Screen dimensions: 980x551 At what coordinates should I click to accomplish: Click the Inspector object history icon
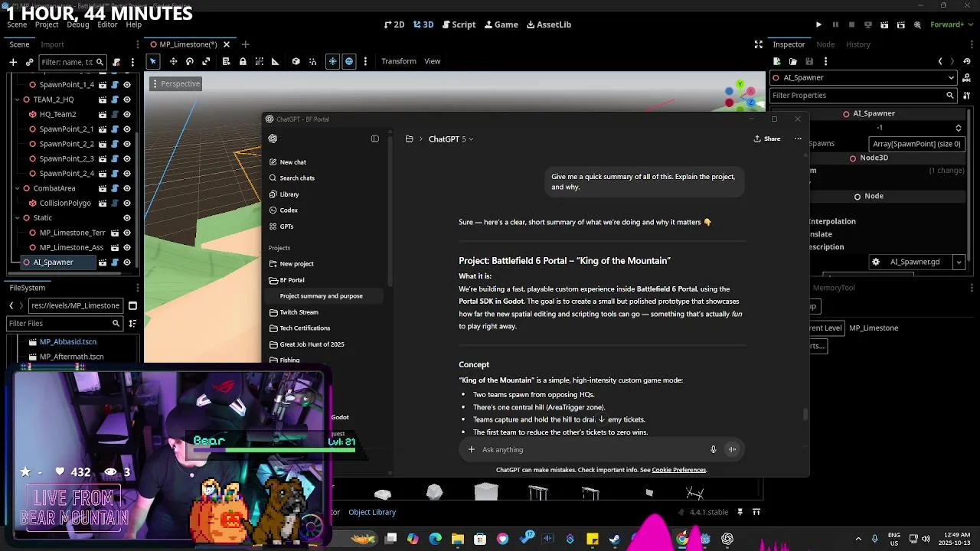[969, 61]
